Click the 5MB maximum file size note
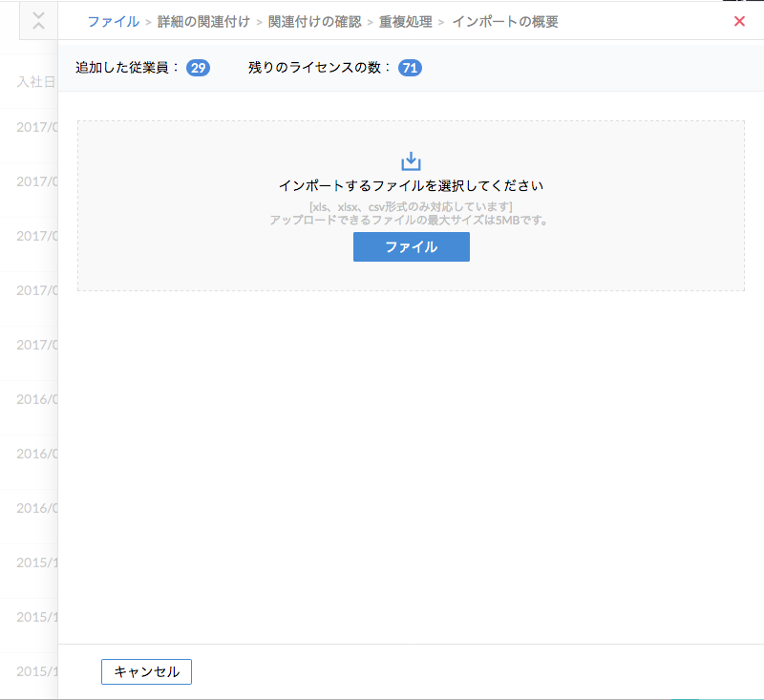The image size is (764, 700). [411, 220]
